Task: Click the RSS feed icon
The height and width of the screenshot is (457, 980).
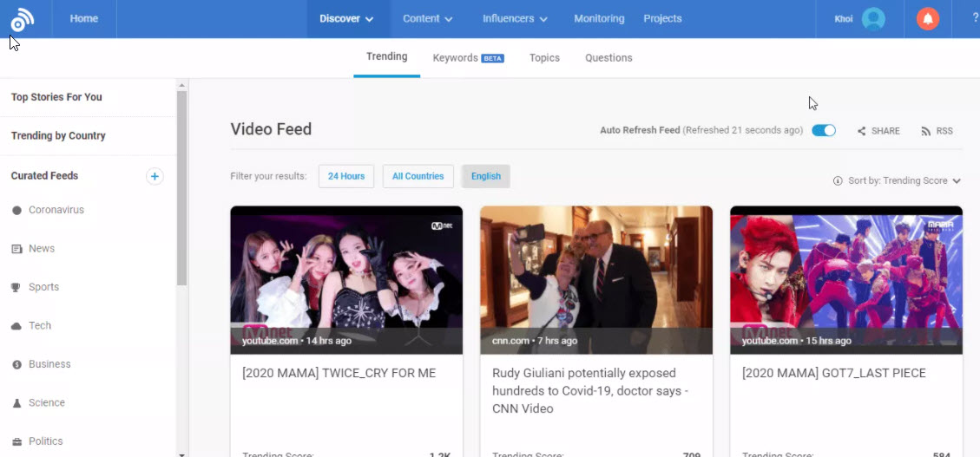Action: (925, 131)
